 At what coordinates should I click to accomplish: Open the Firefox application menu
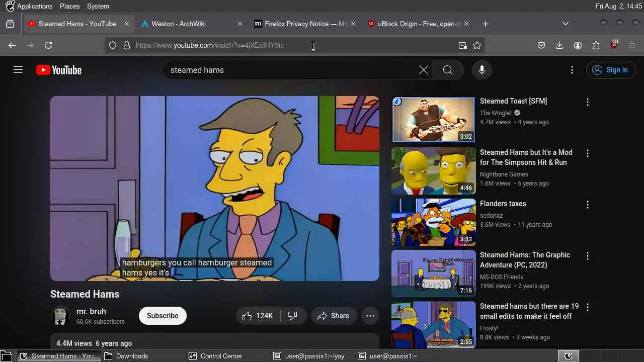tap(632, 45)
